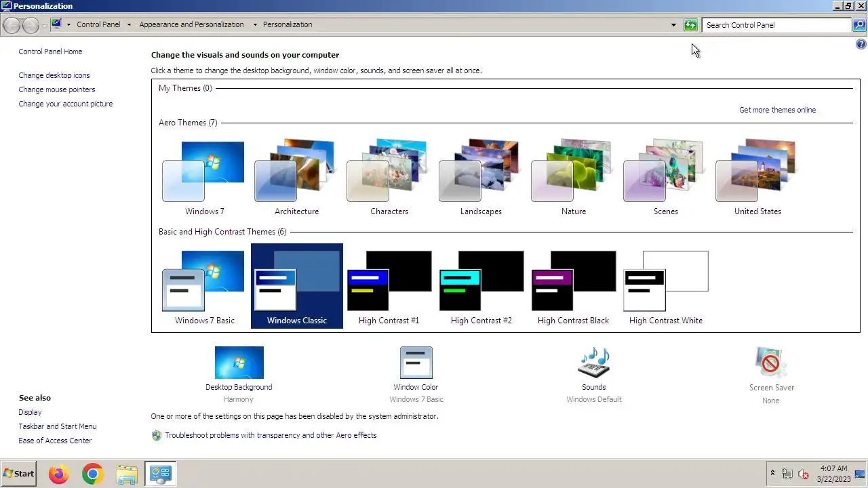868x488 pixels.
Task: Click the network tray icon
Action: pyautogui.click(x=787, y=474)
